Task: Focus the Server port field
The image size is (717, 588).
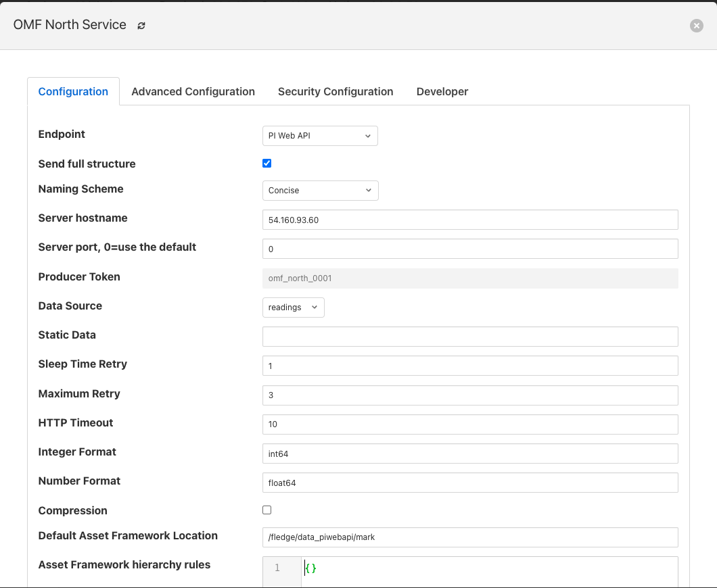Action: point(469,249)
